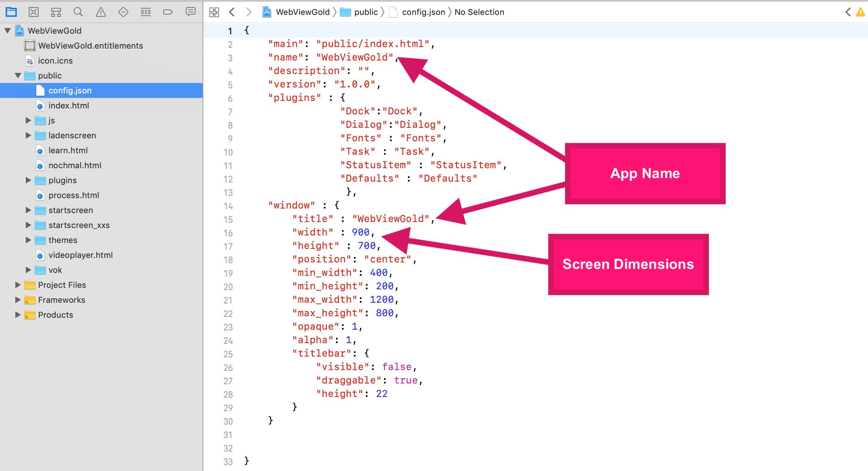This screenshot has width=868, height=471.
Task: Go forward in editor history
Action: coord(249,12)
